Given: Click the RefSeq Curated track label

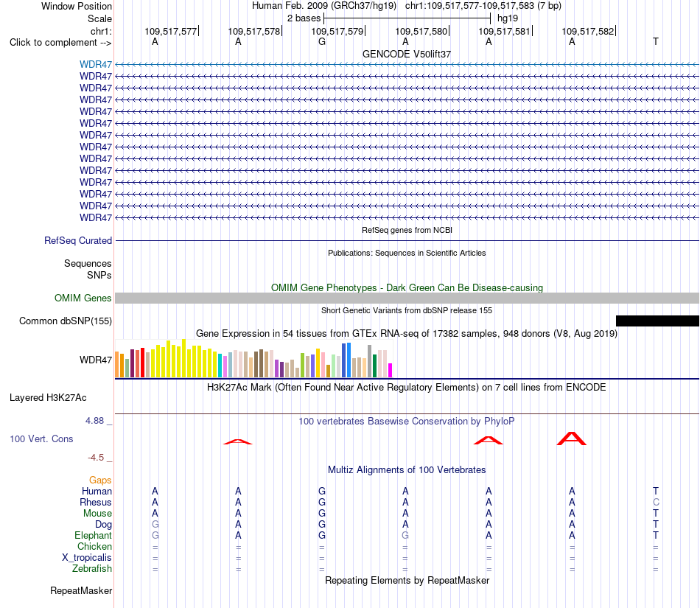Looking at the screenshot, I should [77, 240].
